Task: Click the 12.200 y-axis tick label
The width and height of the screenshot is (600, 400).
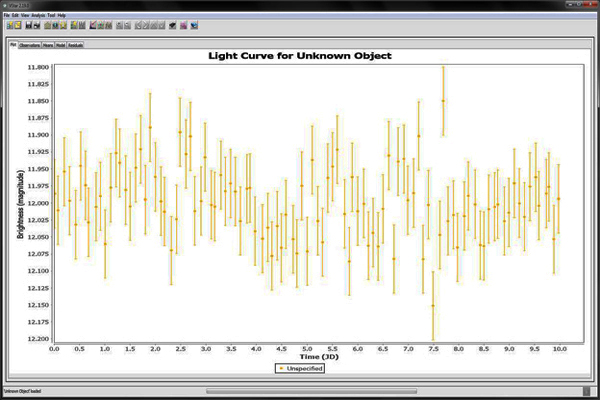Action: click(38, 339)
